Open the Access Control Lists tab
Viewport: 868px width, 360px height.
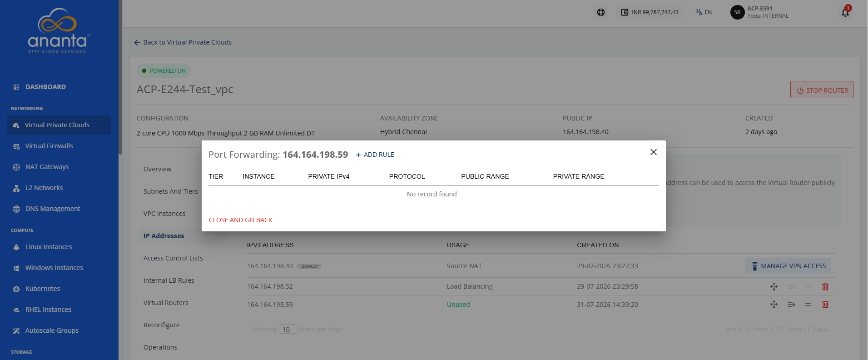173,258
